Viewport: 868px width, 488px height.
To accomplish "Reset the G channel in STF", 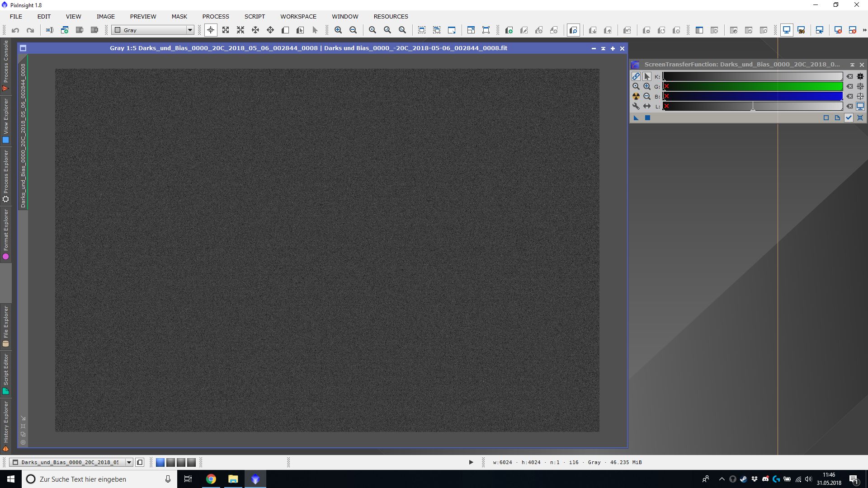I will [x=849, y=86].
